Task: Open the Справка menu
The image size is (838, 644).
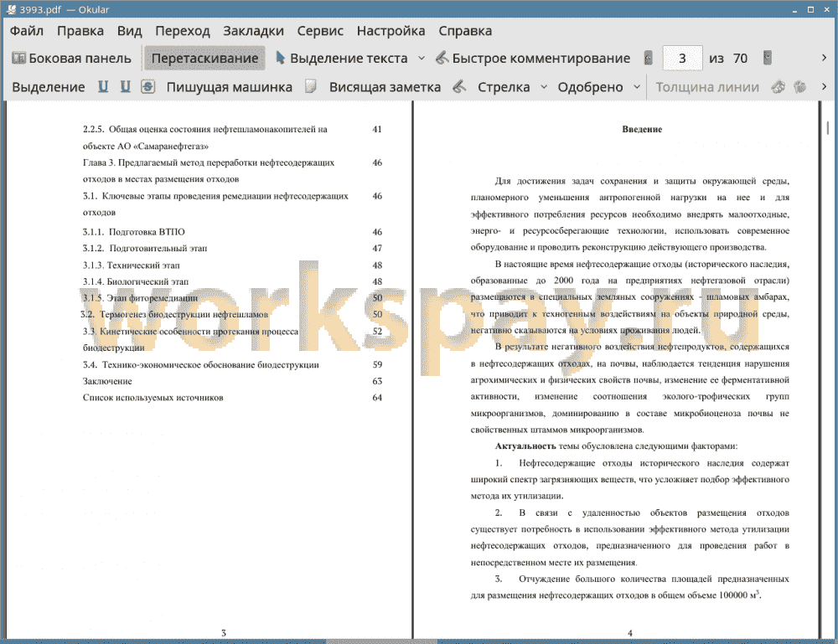Action: pos(465,31)
